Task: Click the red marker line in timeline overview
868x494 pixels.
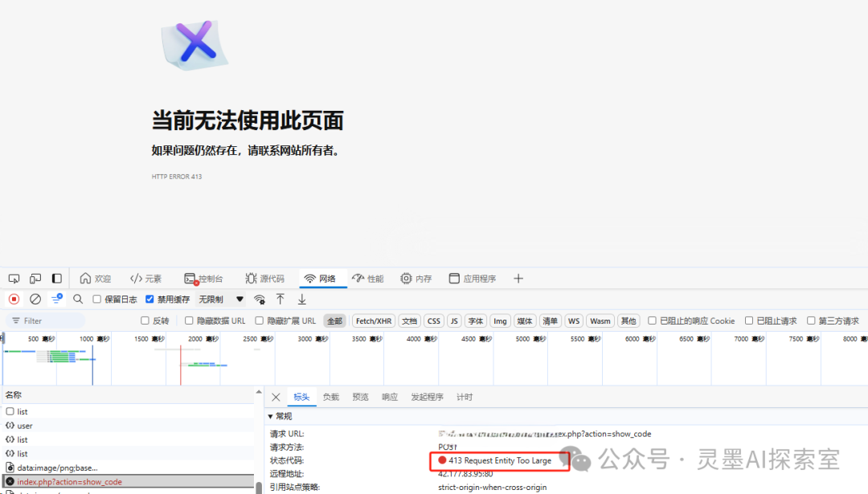Action: point(181,365)
